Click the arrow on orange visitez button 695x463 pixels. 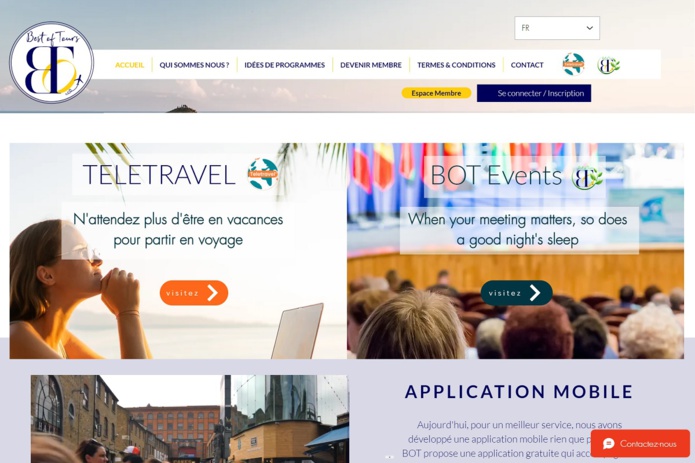click(x=213, y=293)
